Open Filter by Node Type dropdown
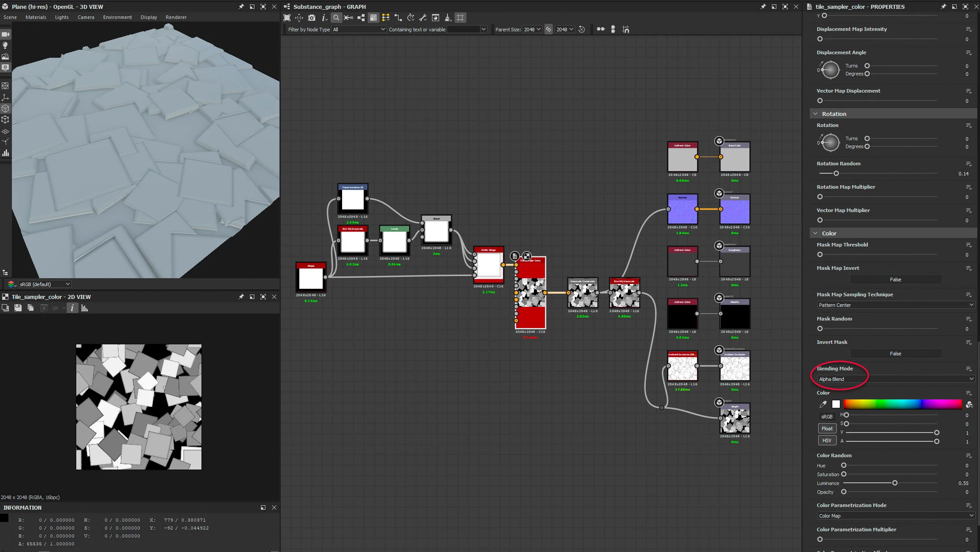Image resolution: width=980 pixels, height=552 pixels. click(358, 30)
